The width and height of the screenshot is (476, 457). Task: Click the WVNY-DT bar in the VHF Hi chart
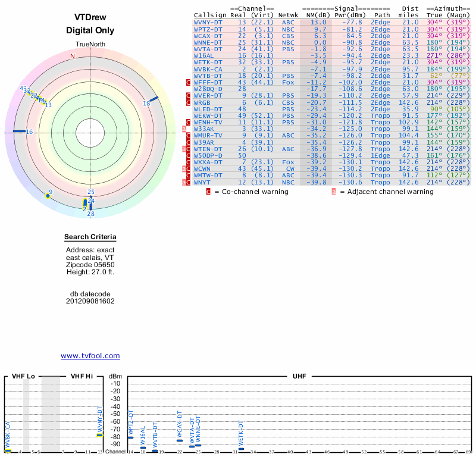coord(100,435)
